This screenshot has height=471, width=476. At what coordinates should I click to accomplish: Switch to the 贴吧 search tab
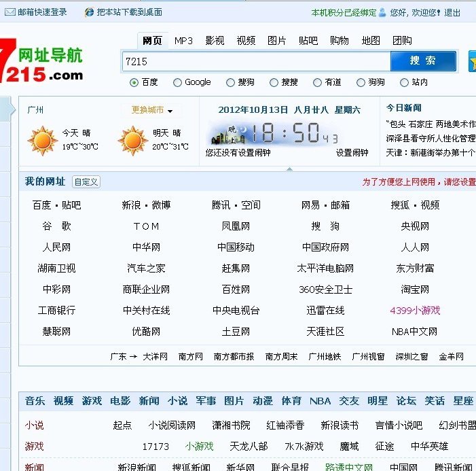(308, 40)
